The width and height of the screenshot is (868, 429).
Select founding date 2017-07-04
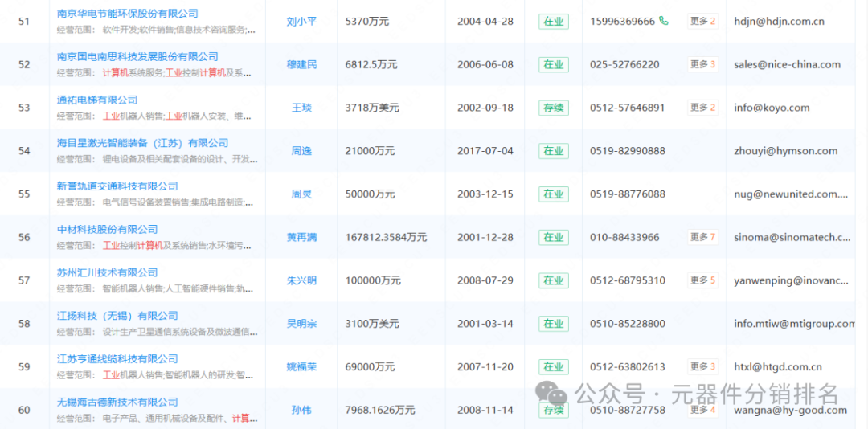[x=485, y=151]
